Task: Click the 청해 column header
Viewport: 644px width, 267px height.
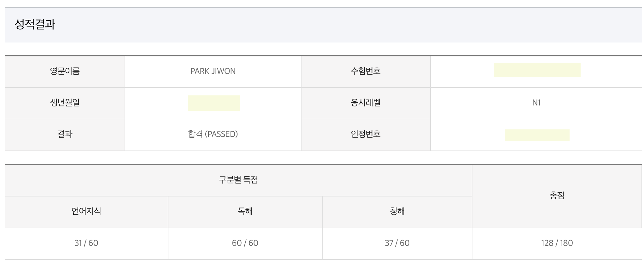Action: (397, 211)
